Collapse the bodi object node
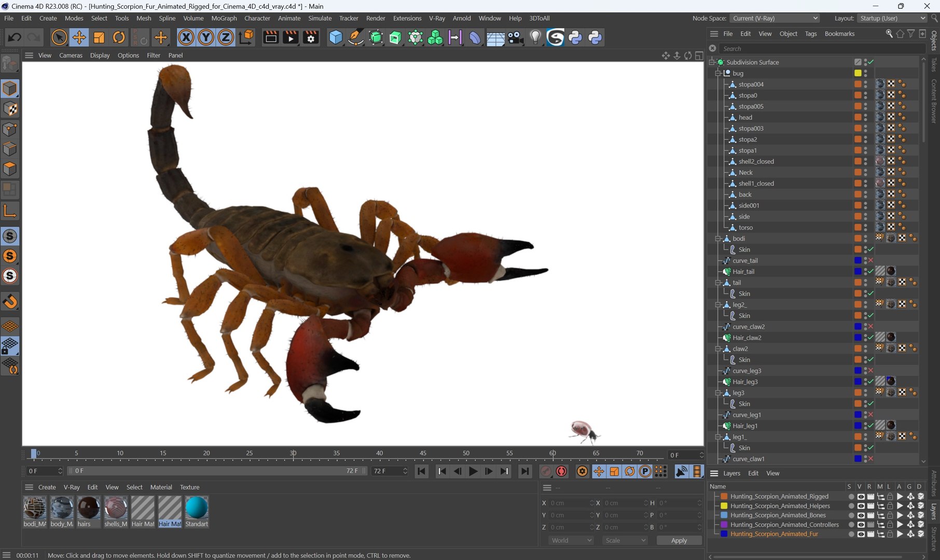Screen dimensions: 940x560 (x=718, y=239)
